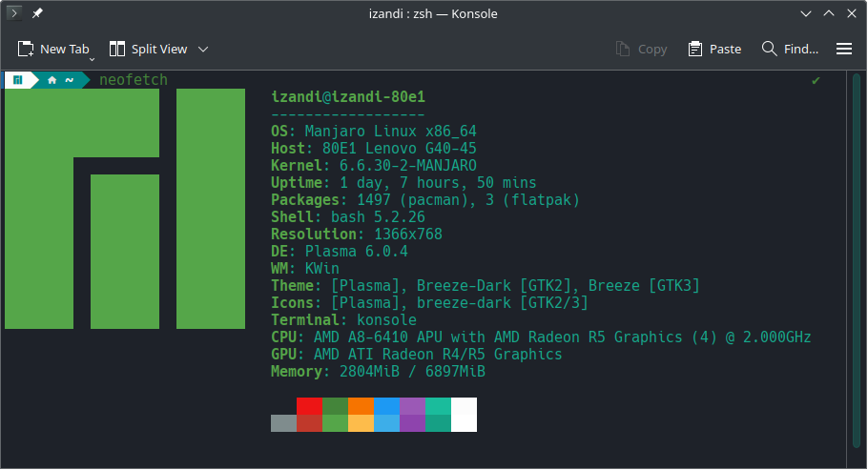Click the white color block
The height and width of the screenshot is (470, 868).
tap(464, 415)
